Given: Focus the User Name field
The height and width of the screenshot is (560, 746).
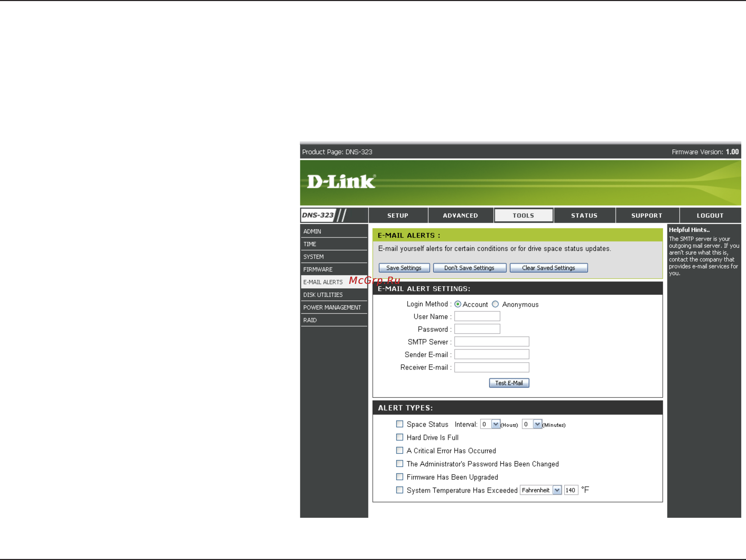Looking at the screenshot, I should pos(477,316).
